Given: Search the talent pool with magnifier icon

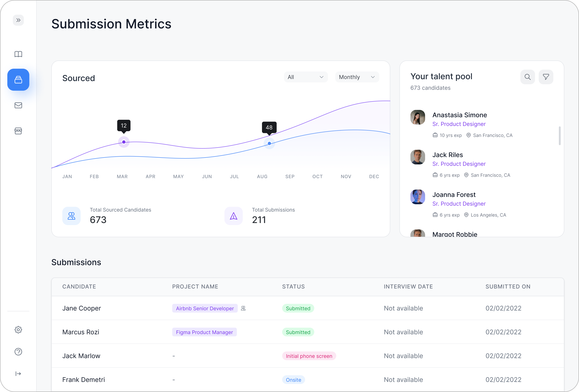Looking at the screenshot, I should (527, 77).
